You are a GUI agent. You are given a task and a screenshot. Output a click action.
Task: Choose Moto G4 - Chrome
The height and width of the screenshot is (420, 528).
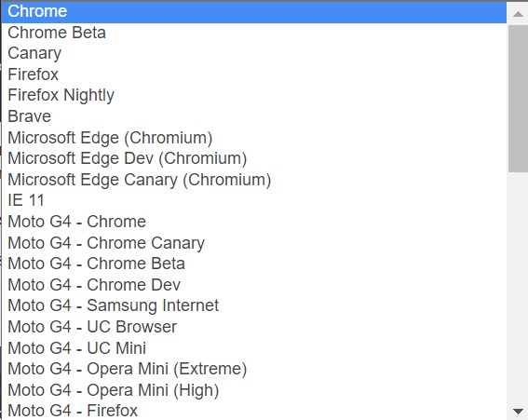(254, 222)
